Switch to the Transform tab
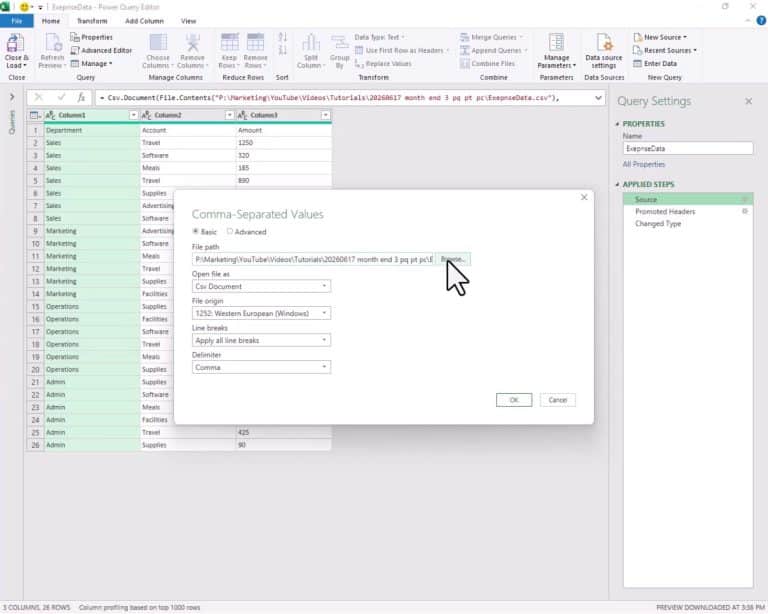 [92, 21]
